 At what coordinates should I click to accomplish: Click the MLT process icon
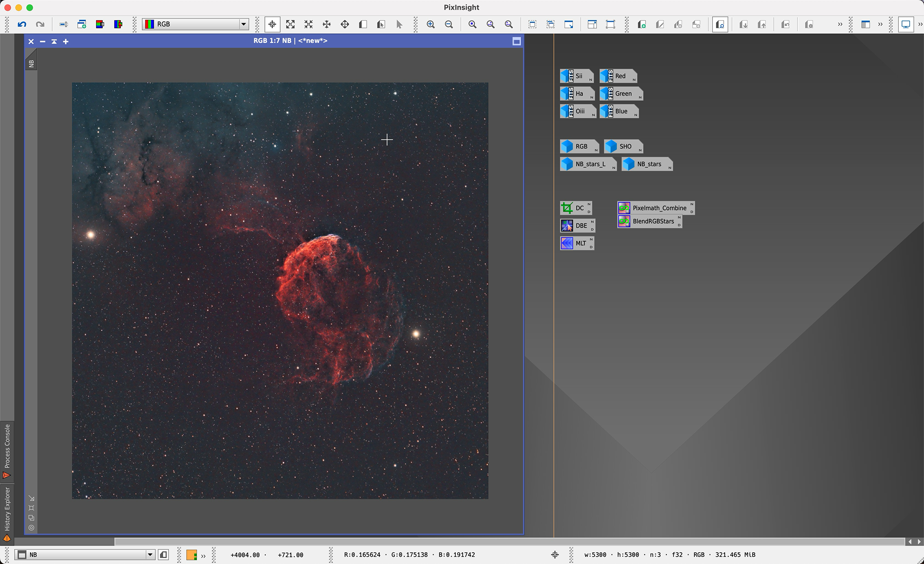coord(577,243)
